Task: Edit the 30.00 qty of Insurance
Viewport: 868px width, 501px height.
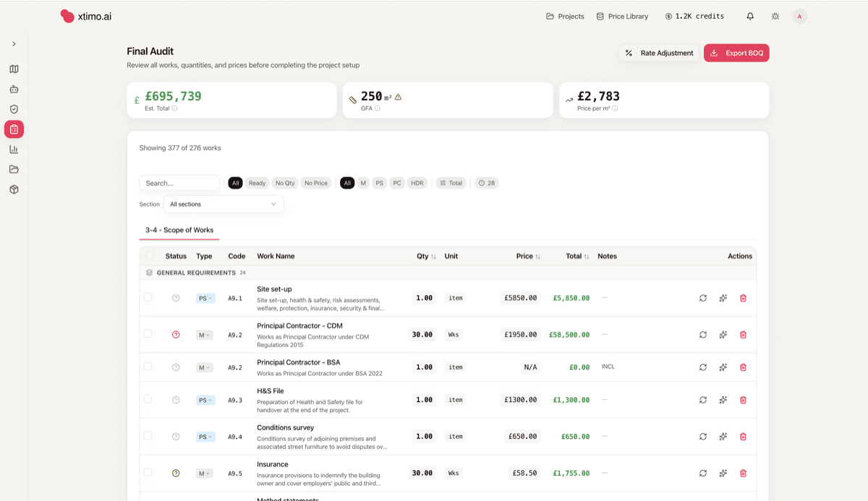Action: (x=422, y=474)
